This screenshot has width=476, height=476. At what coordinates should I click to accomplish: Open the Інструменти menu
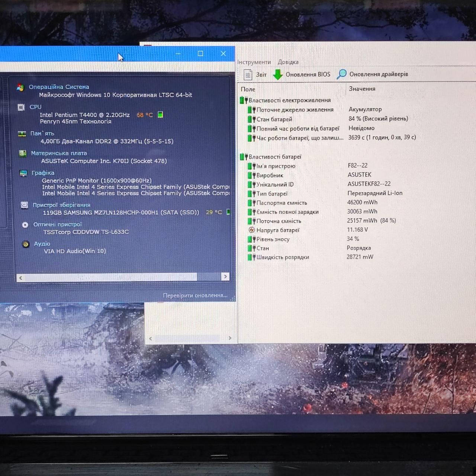click(x=254, y=62)
